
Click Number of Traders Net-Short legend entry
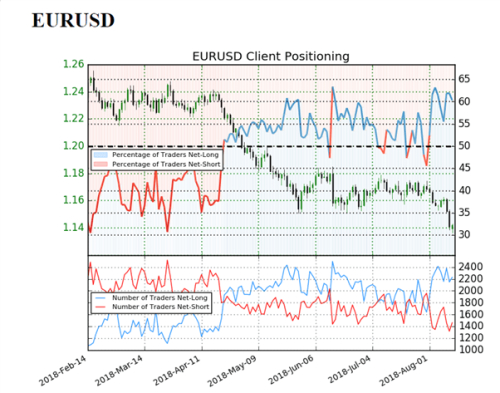(152, 307)
